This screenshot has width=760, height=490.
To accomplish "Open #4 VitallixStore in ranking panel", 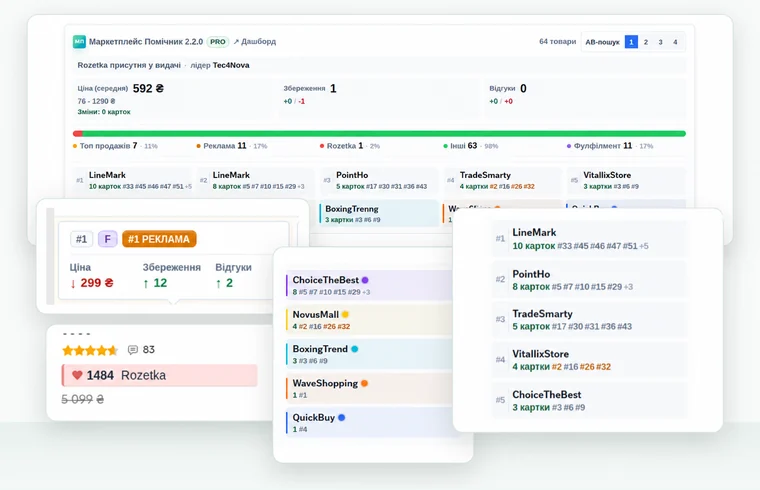I will pos(589,360).
